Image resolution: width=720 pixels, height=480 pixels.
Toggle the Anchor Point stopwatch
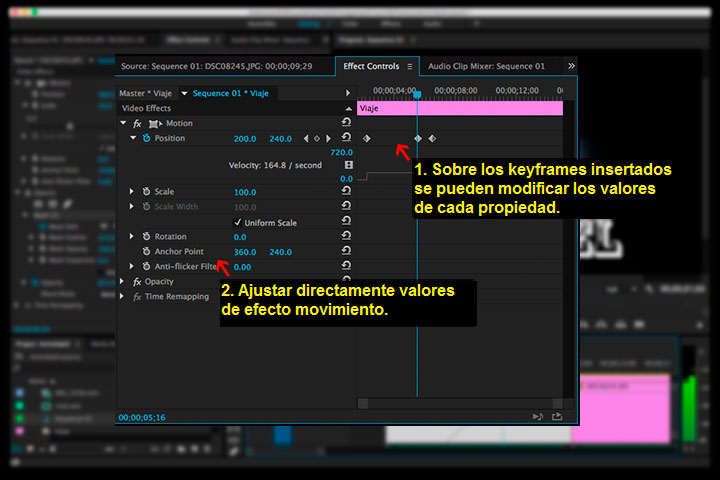click(x=146, y=252)
